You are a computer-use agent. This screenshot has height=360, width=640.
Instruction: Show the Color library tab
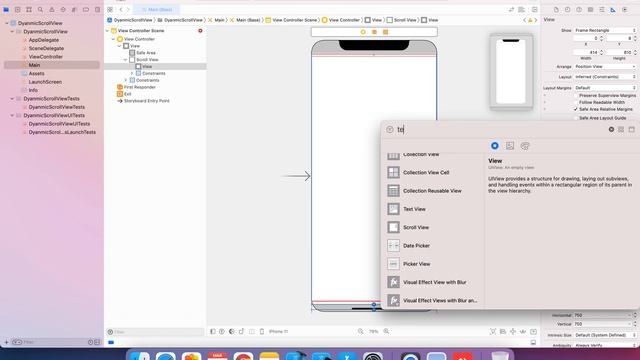(525, 146)
